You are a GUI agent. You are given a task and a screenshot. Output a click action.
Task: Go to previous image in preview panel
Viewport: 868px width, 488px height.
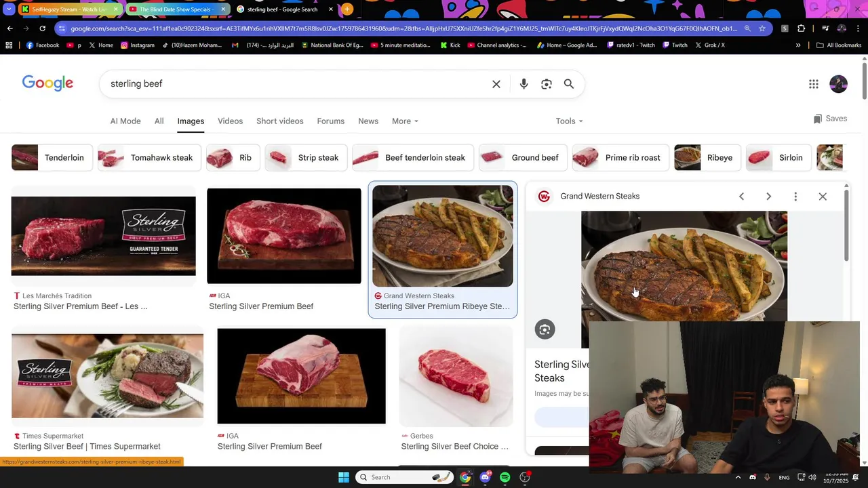point(741,197)
